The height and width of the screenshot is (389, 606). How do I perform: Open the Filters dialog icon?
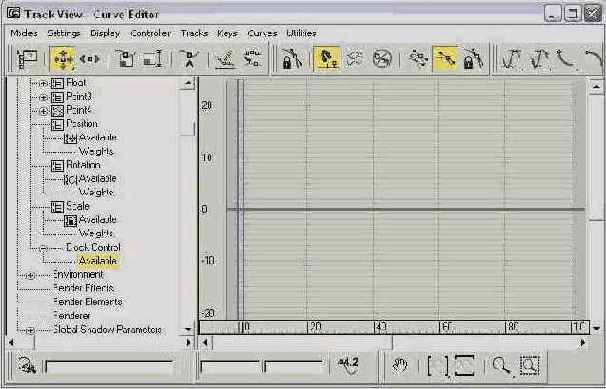(x=27, y=59)
